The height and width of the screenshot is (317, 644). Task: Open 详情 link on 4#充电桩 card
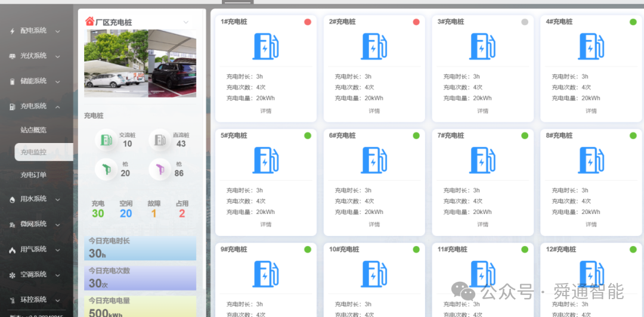591,111
